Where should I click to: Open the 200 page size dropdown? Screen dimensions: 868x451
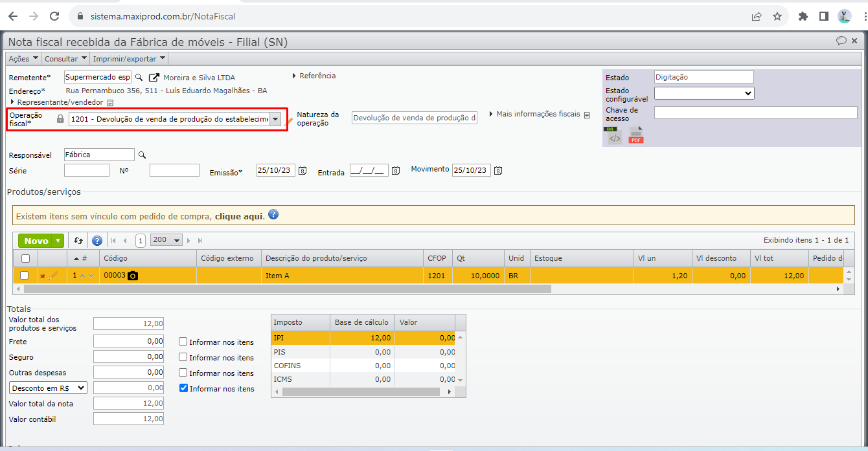point(166,240)
